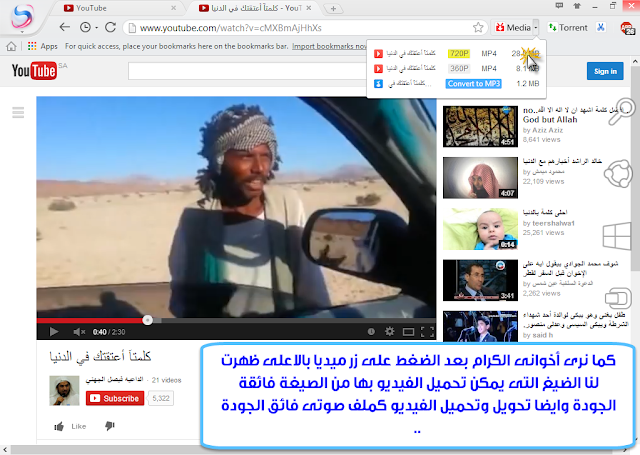This screenshot has height=455, width=640.
Task: Unmute the video speaker icon
Action: pos(79,332)
